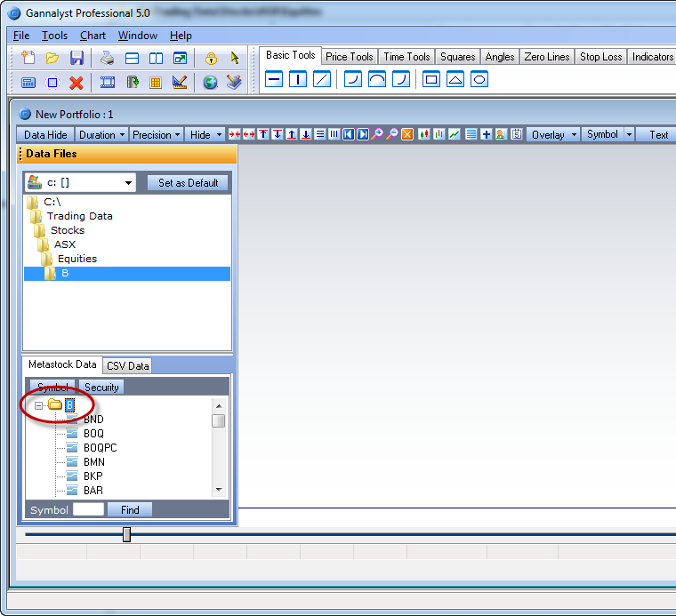Image resolution: width=676 pixels, height=616 pixels.
Task: Compress chart with red inward arrows icon
Action: pos(235,134)
